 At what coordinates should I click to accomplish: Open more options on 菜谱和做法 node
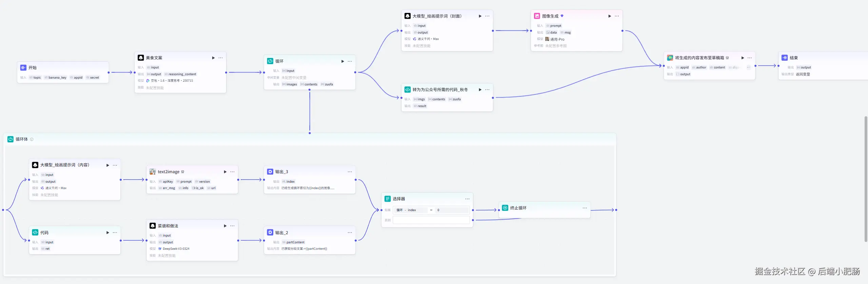pos(232,226)
